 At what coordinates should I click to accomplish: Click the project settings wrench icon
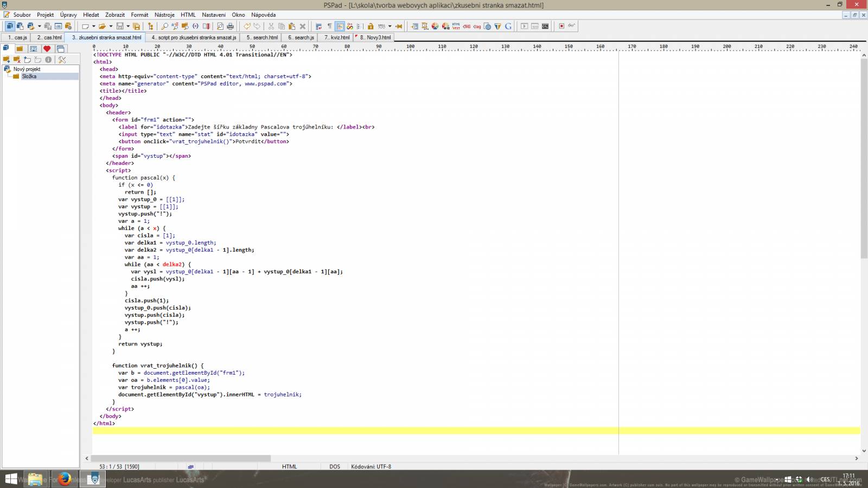click(x=62, y=60)
